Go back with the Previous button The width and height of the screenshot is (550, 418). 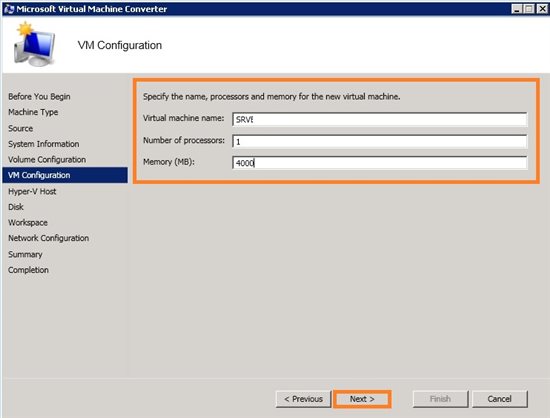[x=303, y=399]
